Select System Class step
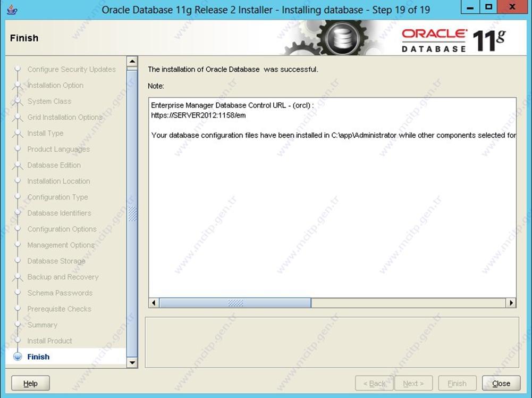The width and height of the screenshot is (532, 398). (49, 101)
